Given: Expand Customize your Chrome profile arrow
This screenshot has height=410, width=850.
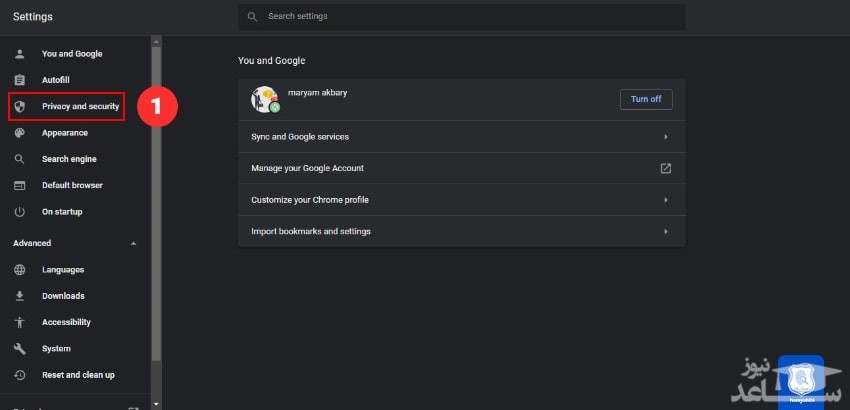Looking at the screenshot, I should pyautogui.click(x=665, y=200).
